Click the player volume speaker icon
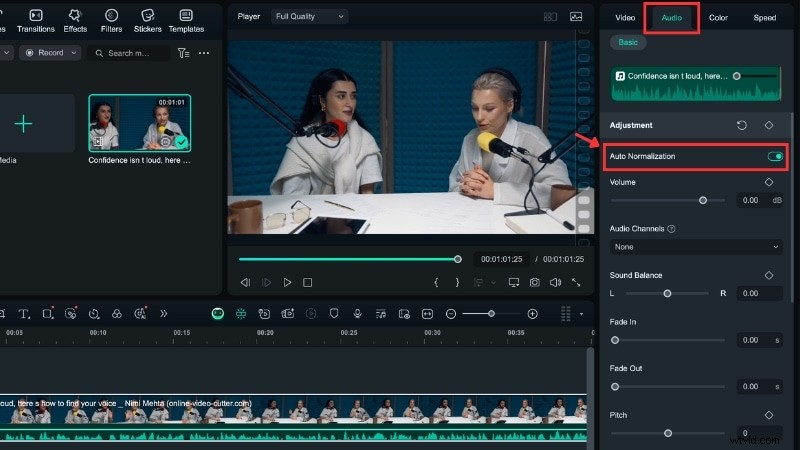 coord(556,283)
